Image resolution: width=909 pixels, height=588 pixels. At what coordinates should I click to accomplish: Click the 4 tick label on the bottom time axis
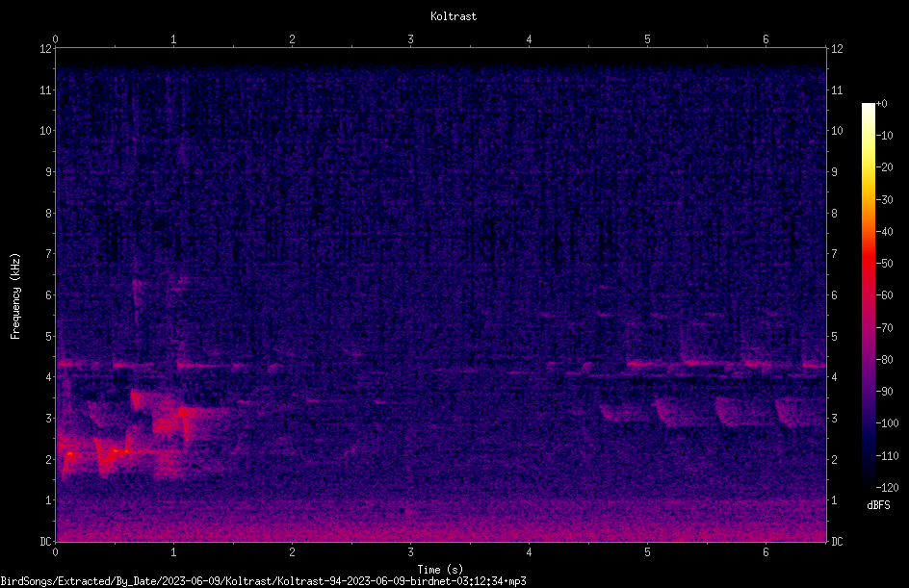pos(529,552)
